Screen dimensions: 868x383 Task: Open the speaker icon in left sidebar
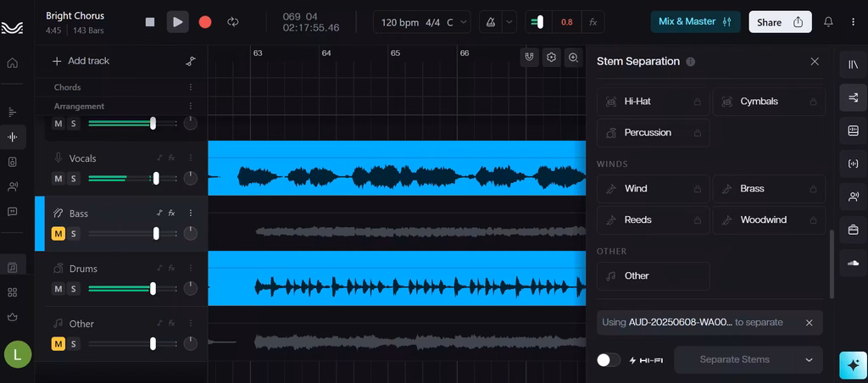12,162
